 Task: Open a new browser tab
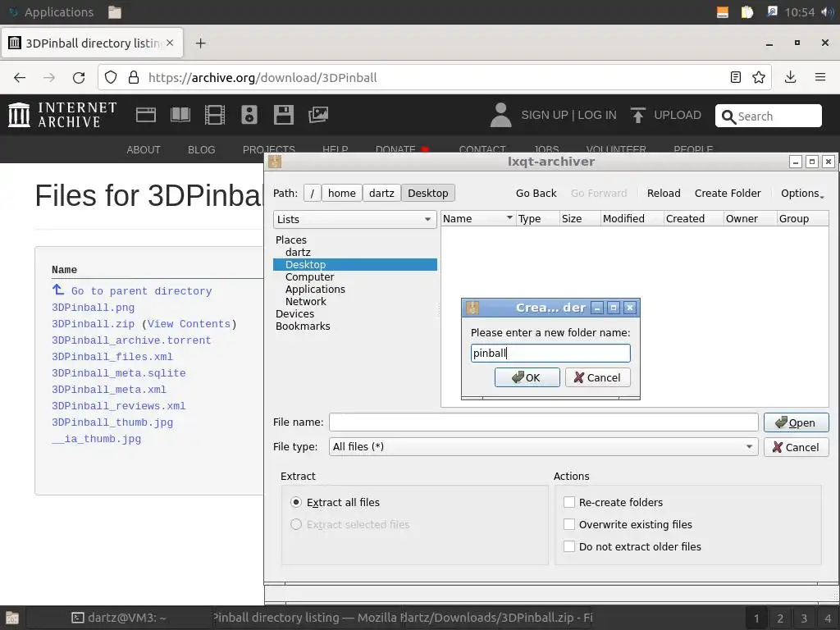200,43
